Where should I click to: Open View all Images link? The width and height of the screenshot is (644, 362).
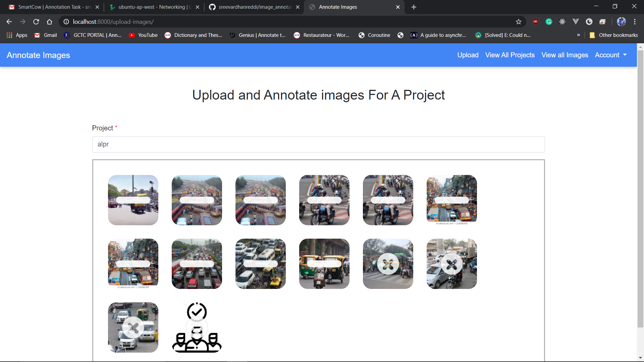click(x=565, y=55)
